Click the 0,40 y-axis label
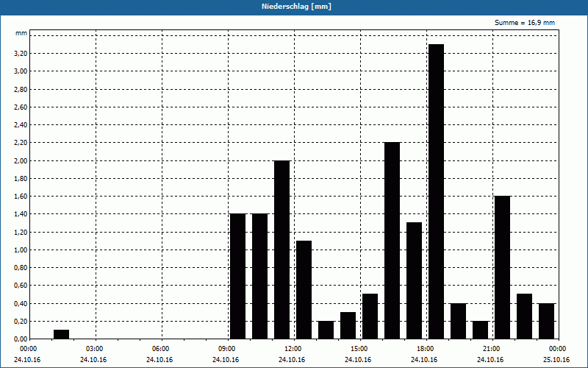588x368 pixels. pos(21,303)
